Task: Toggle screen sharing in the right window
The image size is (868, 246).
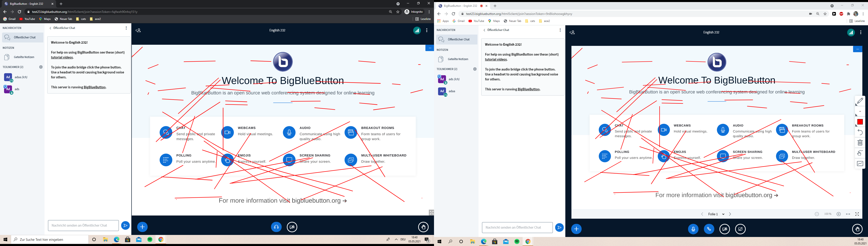Action: pos(740,229)
